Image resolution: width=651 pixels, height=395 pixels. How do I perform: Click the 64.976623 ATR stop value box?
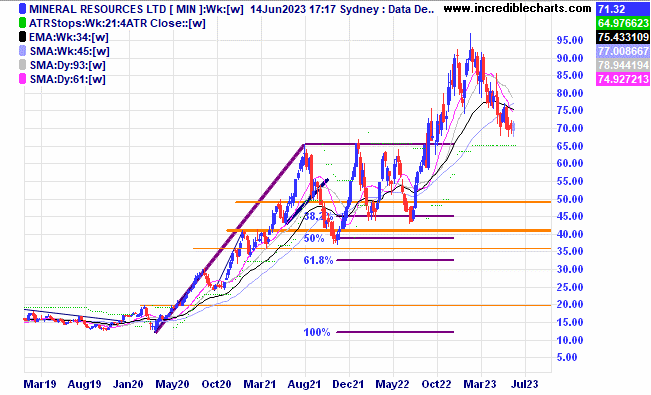(623, 23)
